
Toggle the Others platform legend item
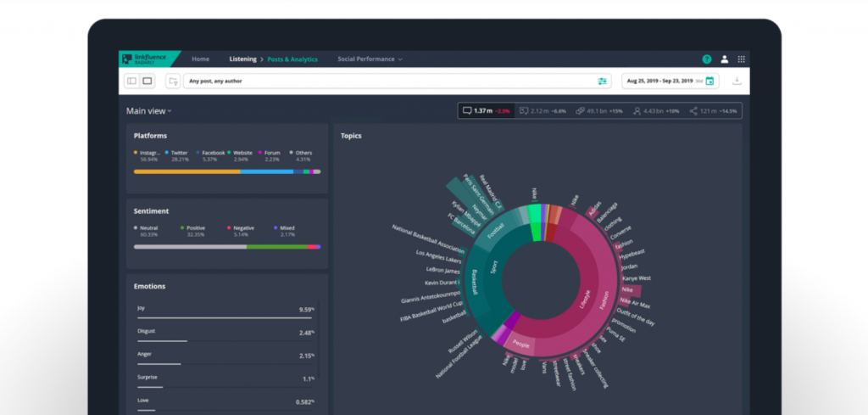click(301, 155)
